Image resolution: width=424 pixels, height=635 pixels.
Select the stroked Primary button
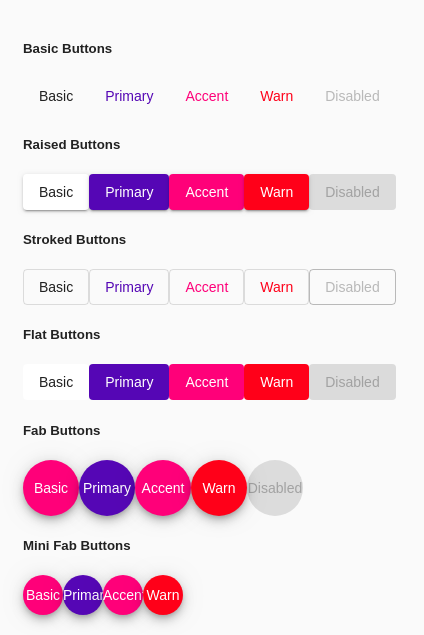129,287
